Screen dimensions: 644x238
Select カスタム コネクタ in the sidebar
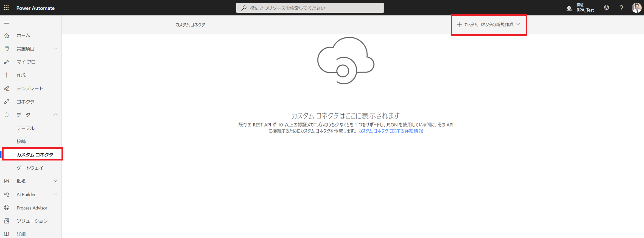pyautogui.click(x=35, y=154)
